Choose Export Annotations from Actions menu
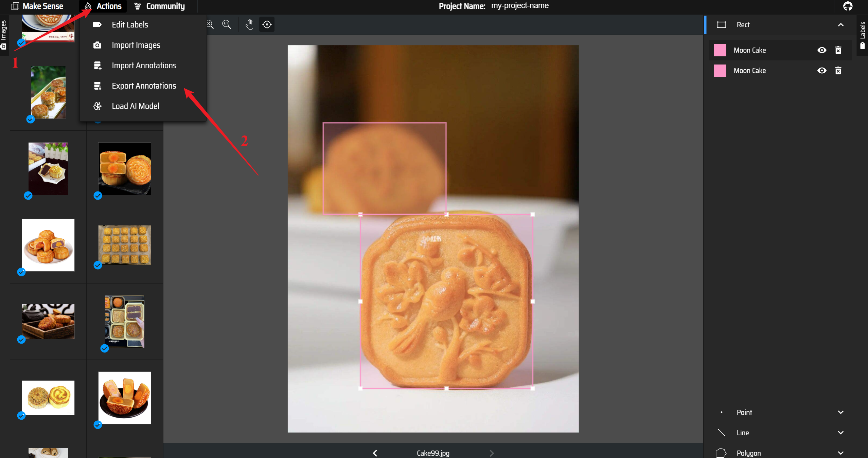 coord(144,86)
